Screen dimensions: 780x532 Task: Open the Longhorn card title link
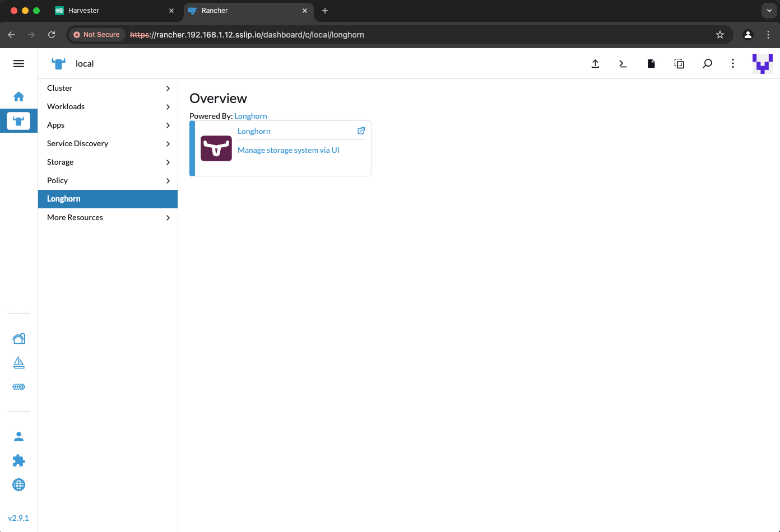(x=254, y=131)
